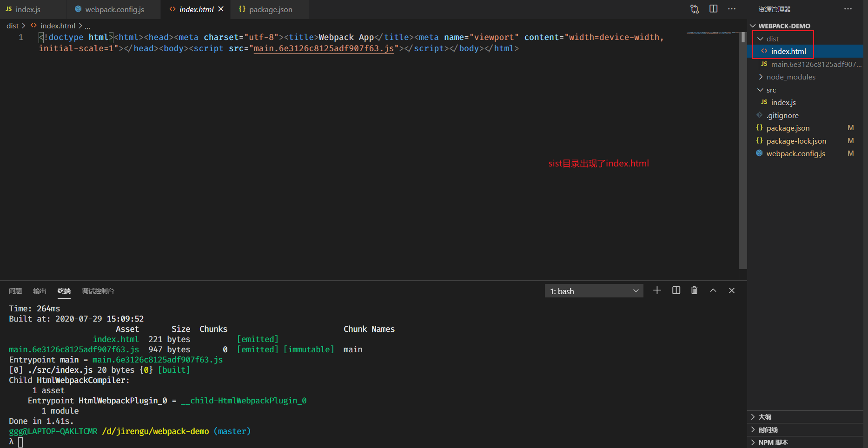Split the editor to the right
This screenshot has width=868, height=448.
click(714, 9)
